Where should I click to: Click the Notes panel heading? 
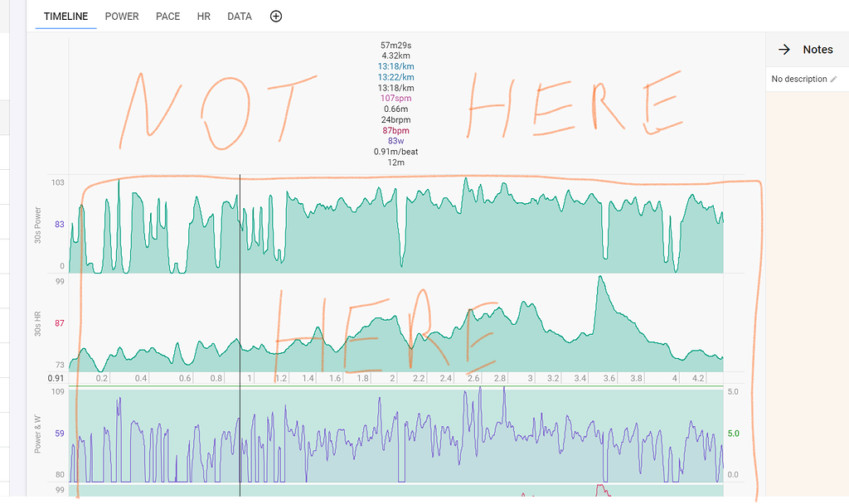[x=817, y=50]
